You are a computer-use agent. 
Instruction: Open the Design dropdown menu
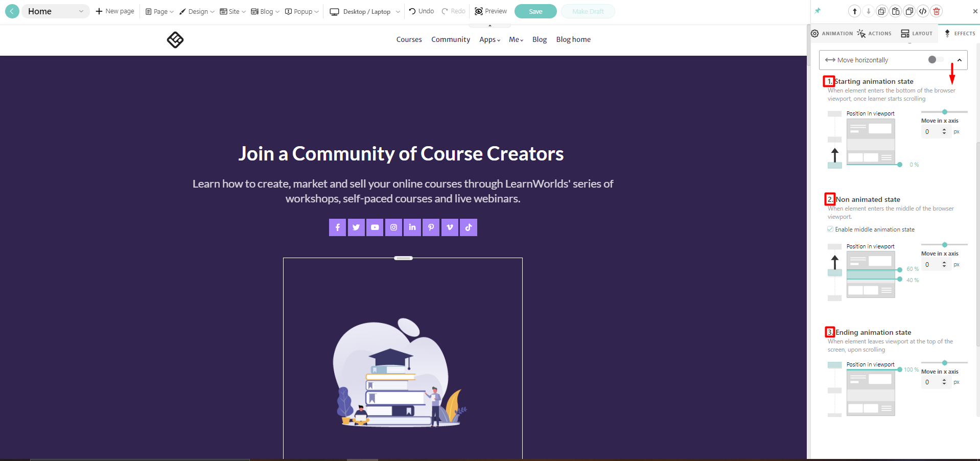196,11
